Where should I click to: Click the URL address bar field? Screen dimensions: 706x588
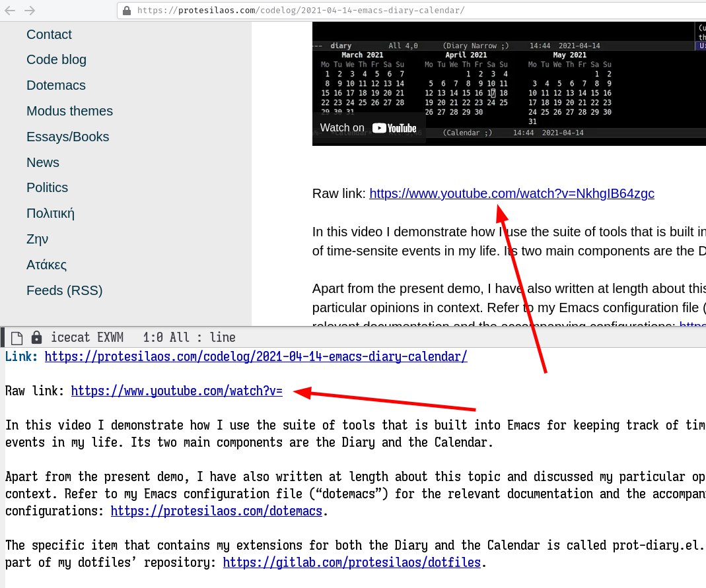[411, 11]
